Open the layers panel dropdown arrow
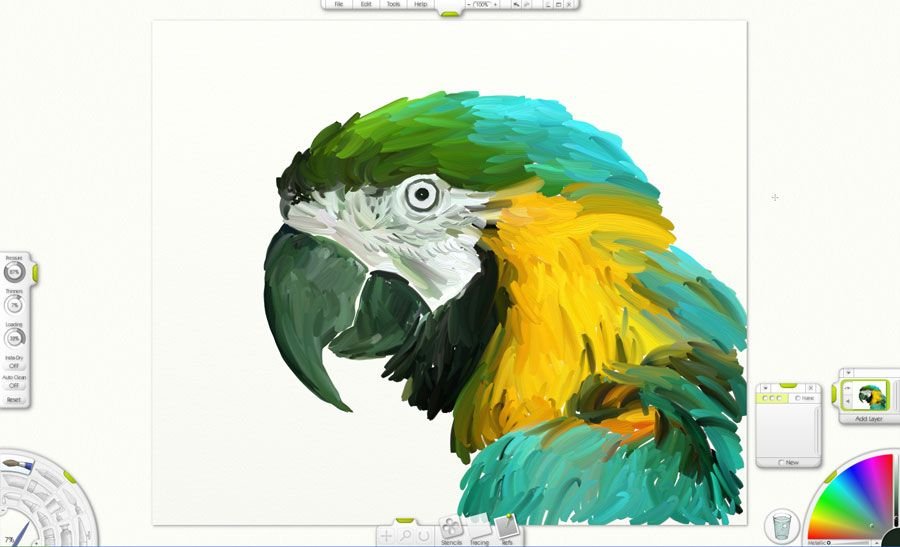Image resolution: width=900 pixels, height=547 pixels. [x=848, y=373]
